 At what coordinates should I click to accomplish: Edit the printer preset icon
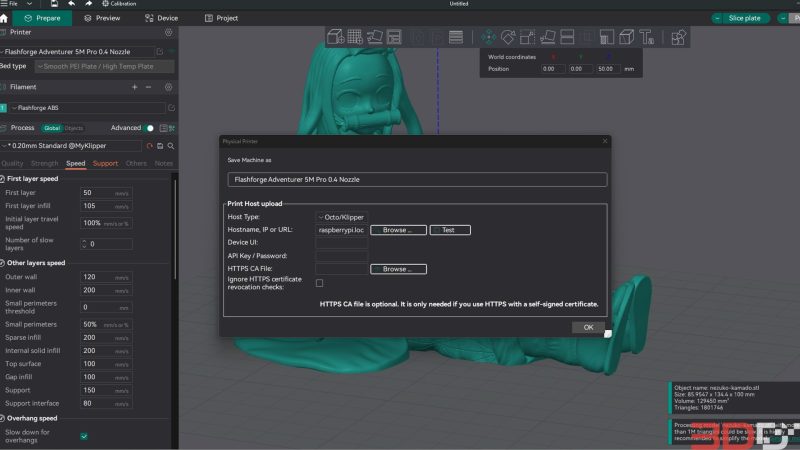point(160,52)
